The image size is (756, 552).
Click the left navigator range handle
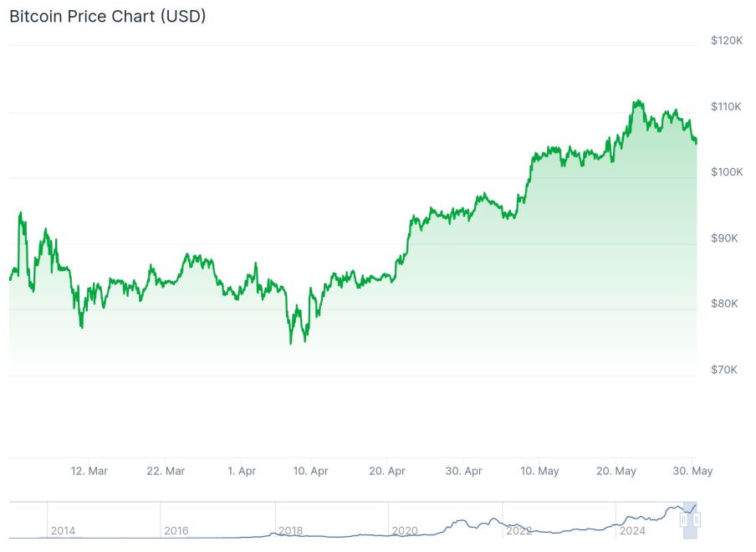[x=684, y=520]
